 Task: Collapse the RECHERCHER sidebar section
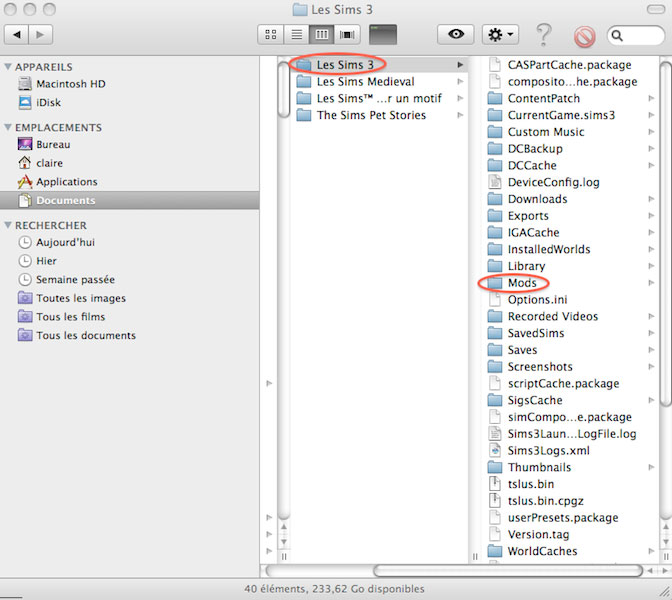pyautogui.click(x=8, y=225)
